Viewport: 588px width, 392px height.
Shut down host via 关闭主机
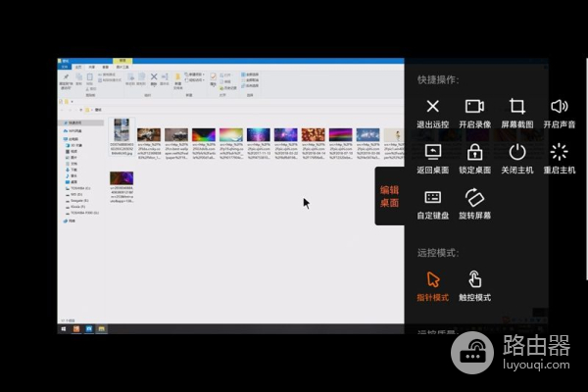pos(517,152)
